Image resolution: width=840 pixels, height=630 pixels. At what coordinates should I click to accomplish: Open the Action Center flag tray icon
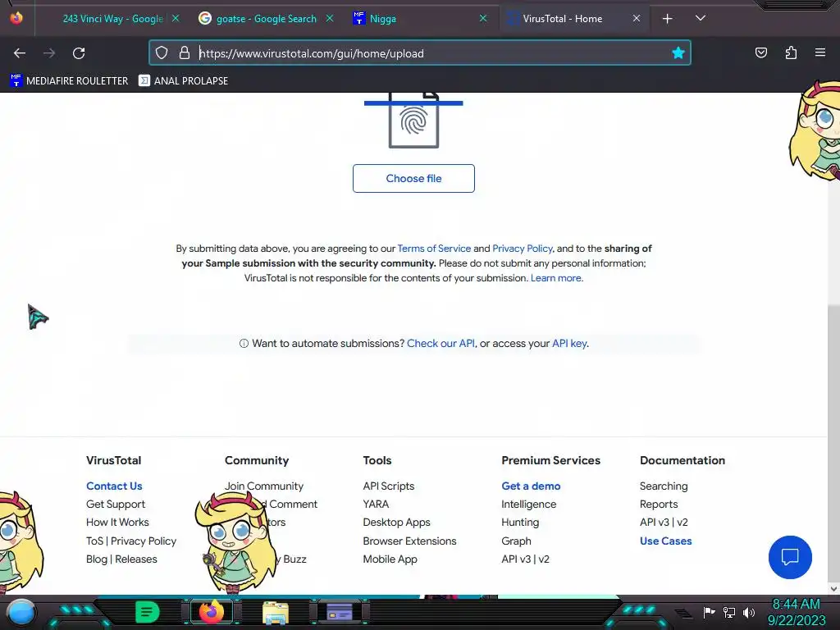click(x=710, y=612)
